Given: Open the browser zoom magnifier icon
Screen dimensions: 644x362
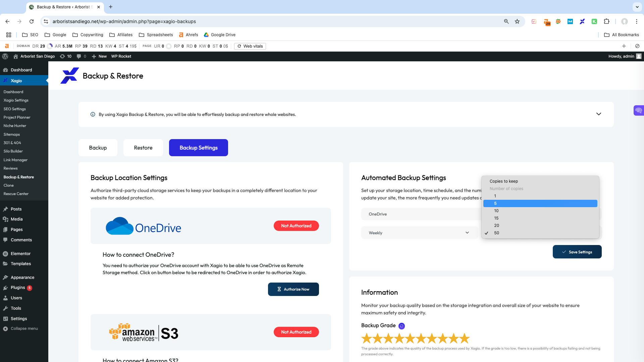Looking at the screenshot, I should (506, 21).
